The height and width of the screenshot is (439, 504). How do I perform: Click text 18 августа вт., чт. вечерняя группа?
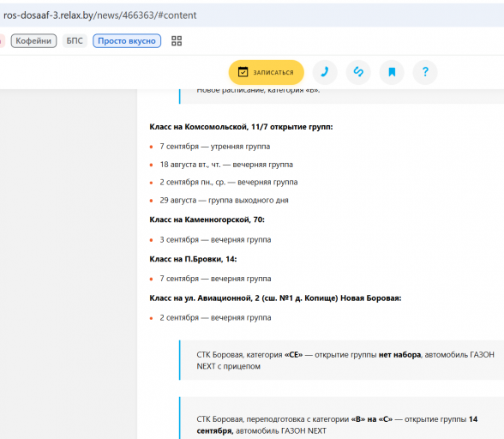(226, 165)
